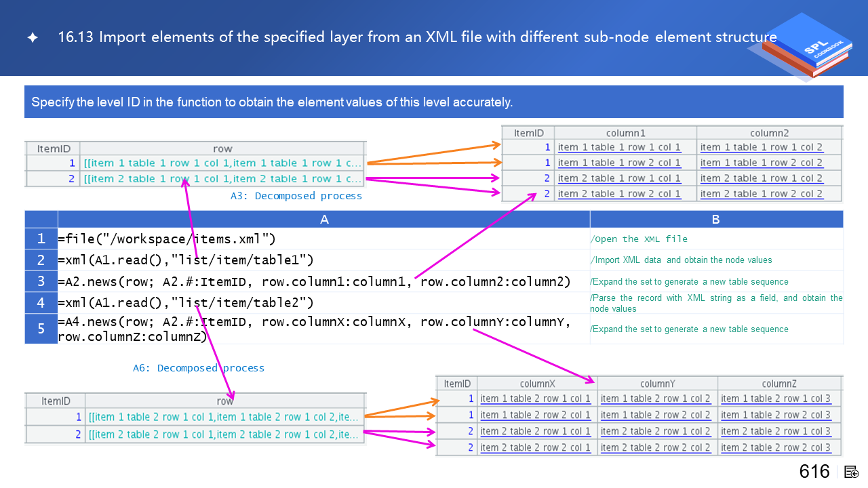Select row header 5 in the code grid

click(x=41, y=329)
